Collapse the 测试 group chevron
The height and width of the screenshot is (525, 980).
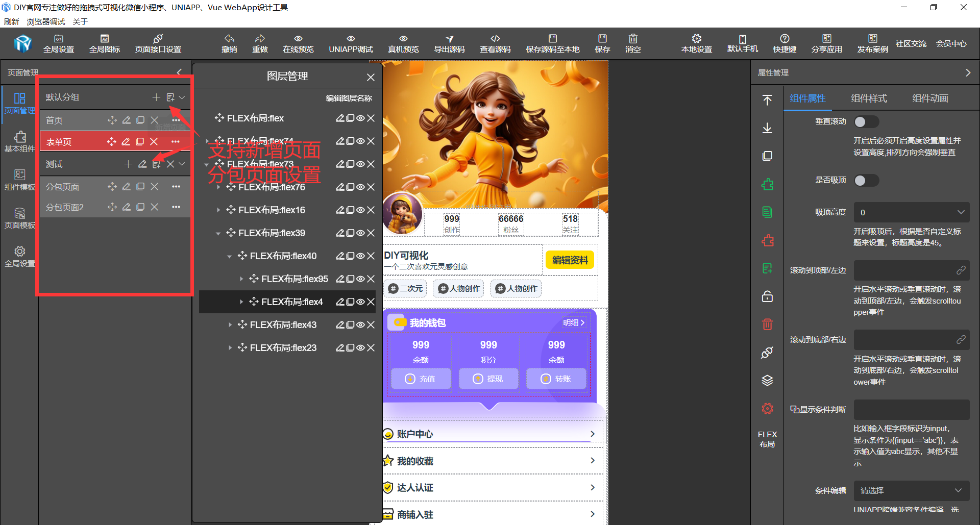point(182,164)
